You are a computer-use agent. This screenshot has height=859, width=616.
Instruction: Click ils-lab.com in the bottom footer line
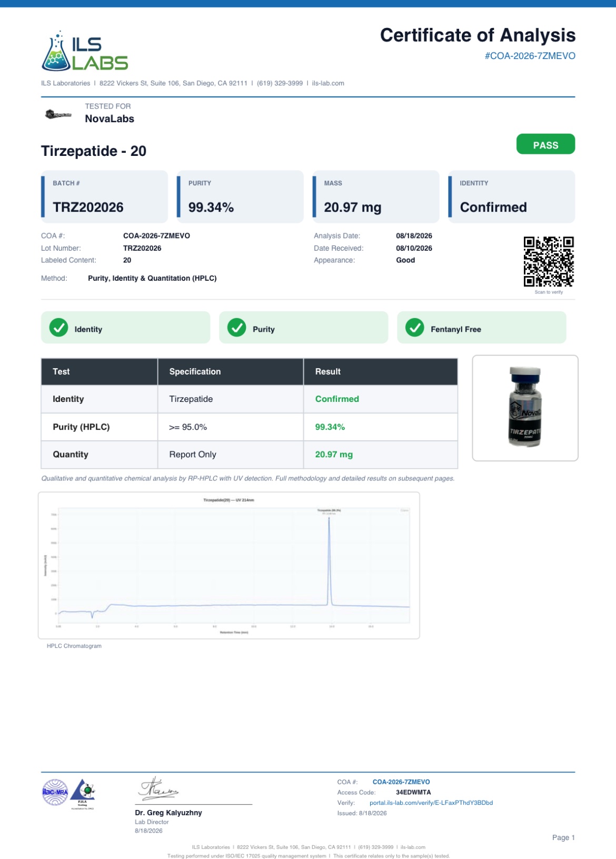point(413,847)
